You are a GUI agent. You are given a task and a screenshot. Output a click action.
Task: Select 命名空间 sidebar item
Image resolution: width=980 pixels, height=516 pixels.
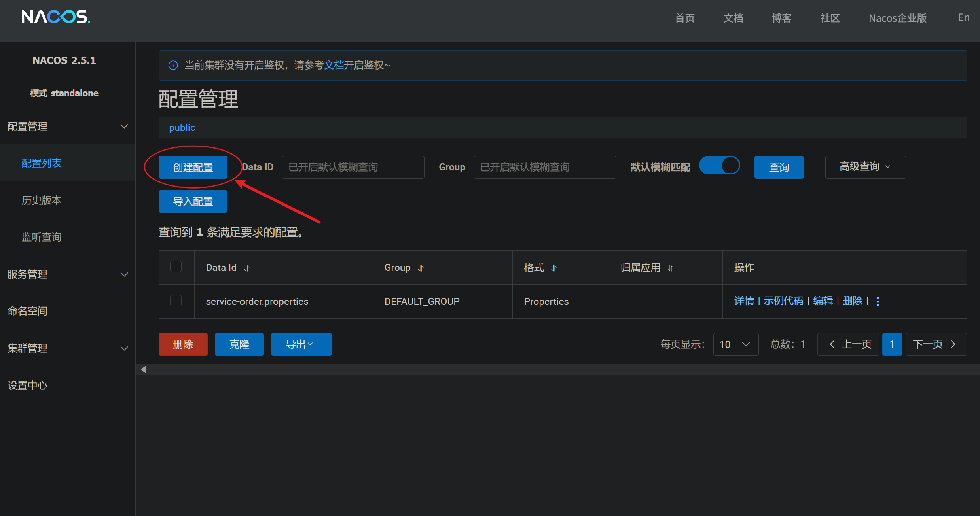click(x=28, y=311)
